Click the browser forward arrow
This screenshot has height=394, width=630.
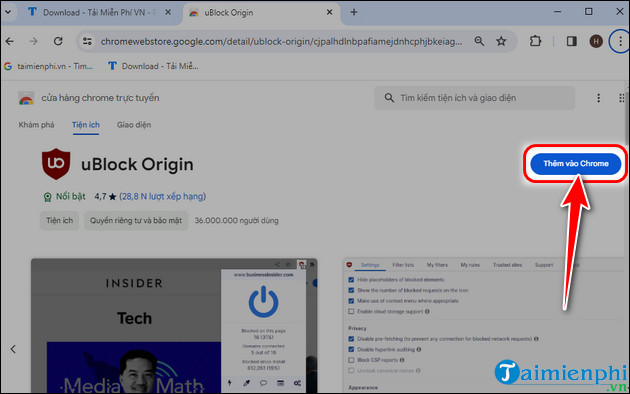tap(34, 41)
